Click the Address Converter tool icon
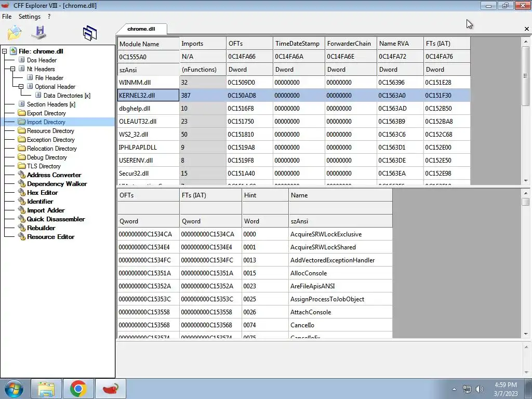 pos(22,175)
